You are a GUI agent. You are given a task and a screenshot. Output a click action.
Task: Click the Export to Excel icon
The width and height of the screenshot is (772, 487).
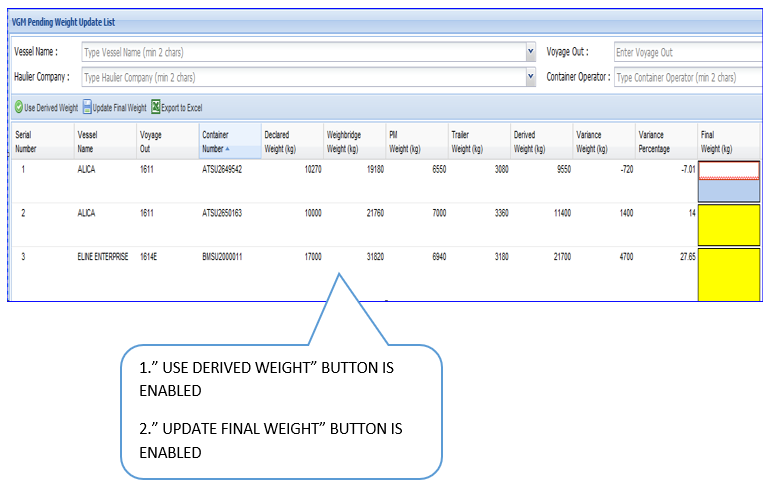click(x=156, y=107)
